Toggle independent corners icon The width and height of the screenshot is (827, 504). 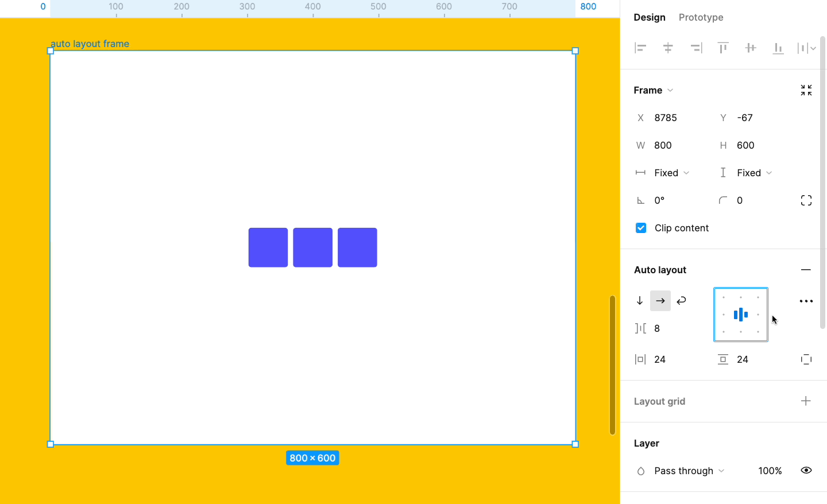(x=806, y=200)
